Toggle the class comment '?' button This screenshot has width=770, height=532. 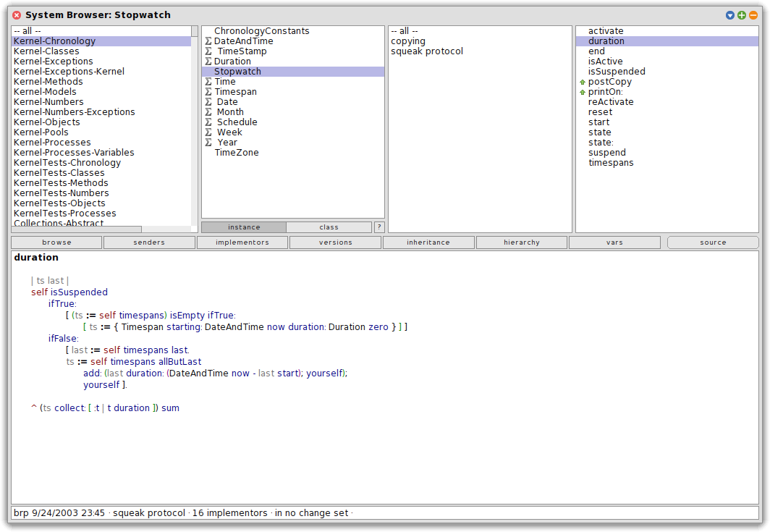tap(379, 227)
